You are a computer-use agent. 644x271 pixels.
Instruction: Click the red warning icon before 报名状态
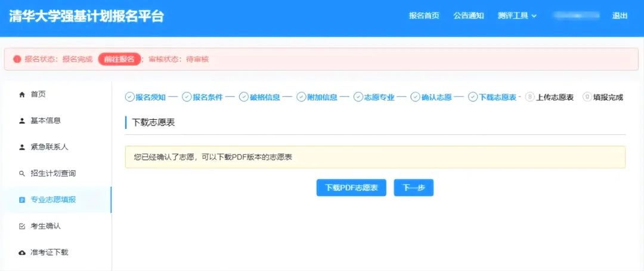click(x=17, y=59)
